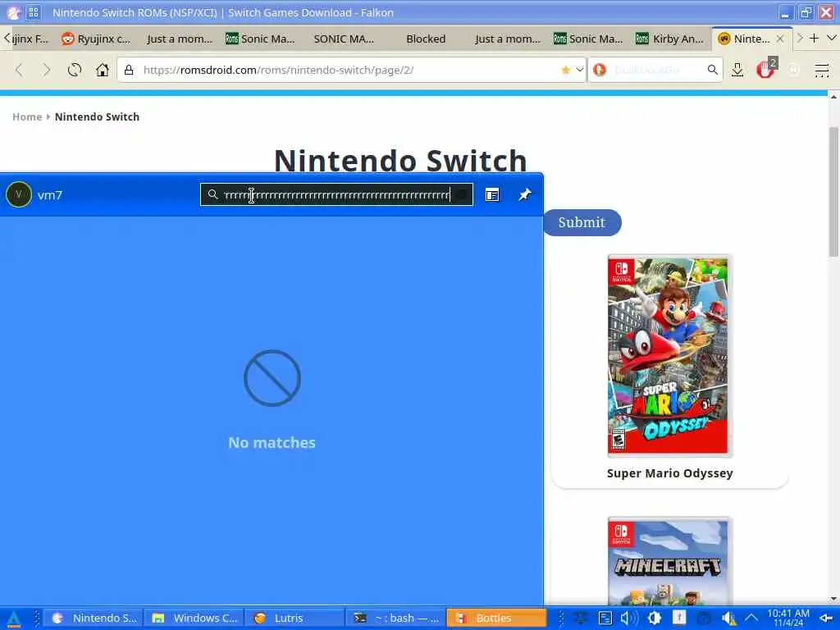Image resolution: width=840 pixels, height=630 pixels.
Task: Click the Nintendo Switch breadcrumb
Action: coord(97,116)
